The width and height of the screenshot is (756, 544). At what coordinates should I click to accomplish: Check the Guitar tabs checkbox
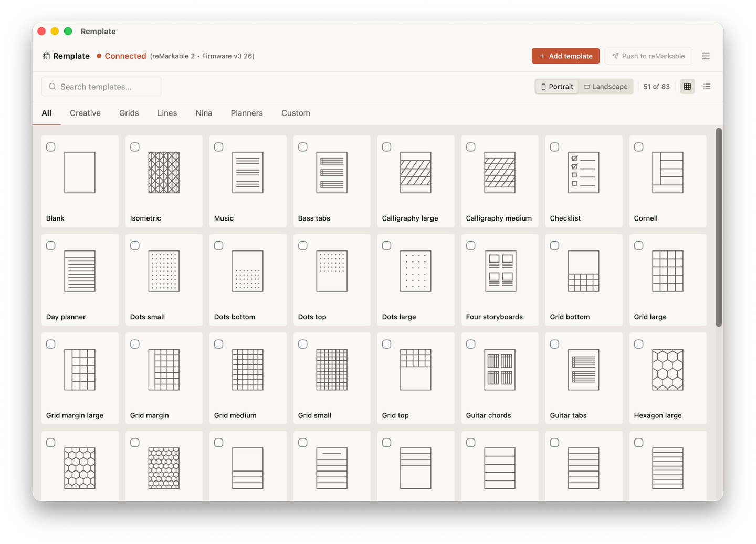pyautogui.click(x=555, y=344)
